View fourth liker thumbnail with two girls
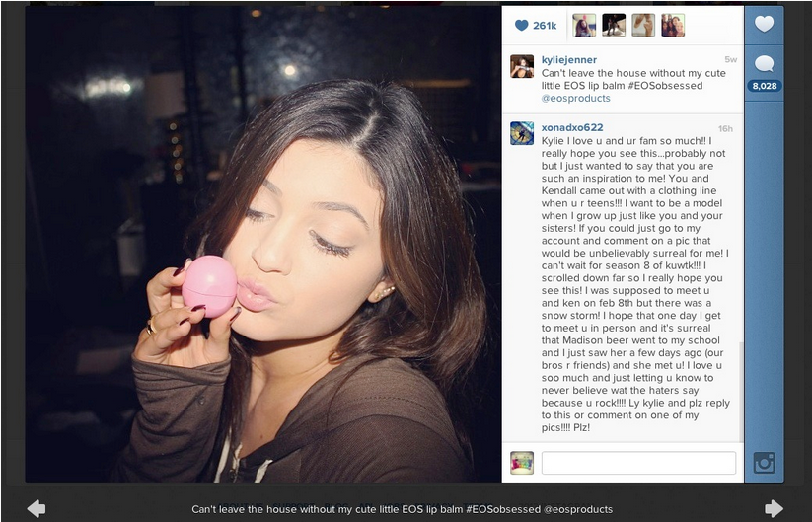Screen dimensions: 812x522 [x=673, y=25]
